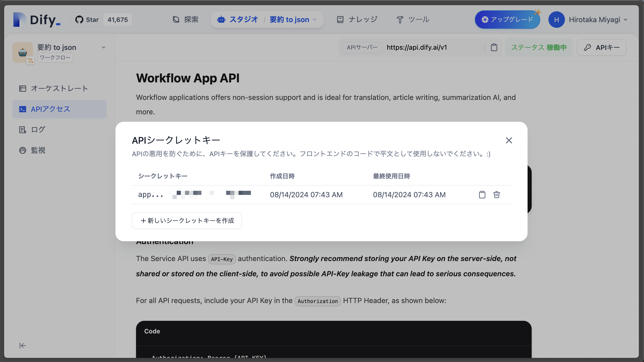Switch to the スタジオ tab

237,20
